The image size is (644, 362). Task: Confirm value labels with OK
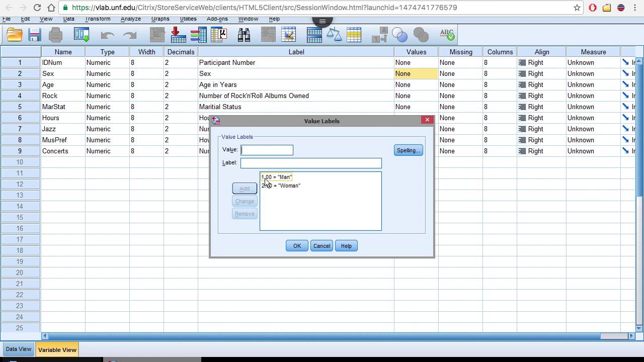(x=297, y=246)
